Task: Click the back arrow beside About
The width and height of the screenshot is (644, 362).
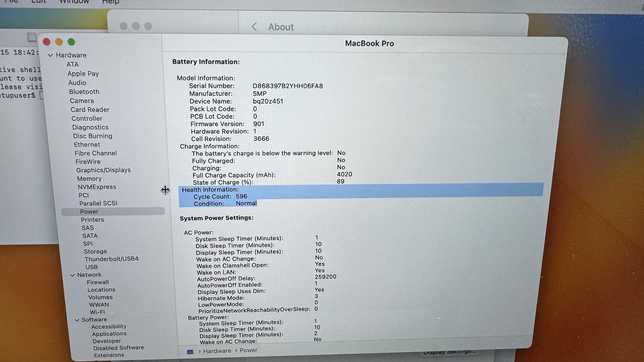Action: [x=254, y=27]
